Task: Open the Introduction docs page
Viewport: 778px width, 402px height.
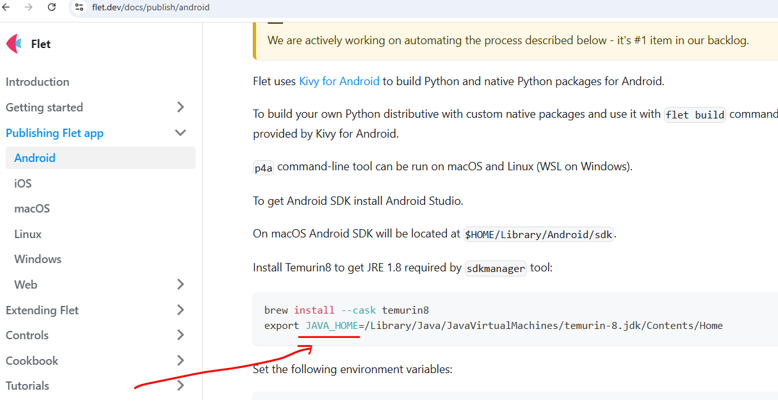Action: tap(38, 82)
